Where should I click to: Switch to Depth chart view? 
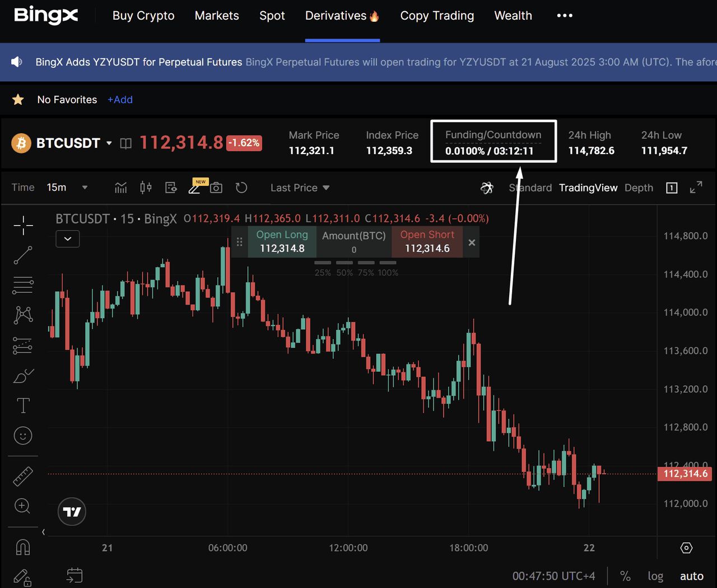click(x=639, y=188)
